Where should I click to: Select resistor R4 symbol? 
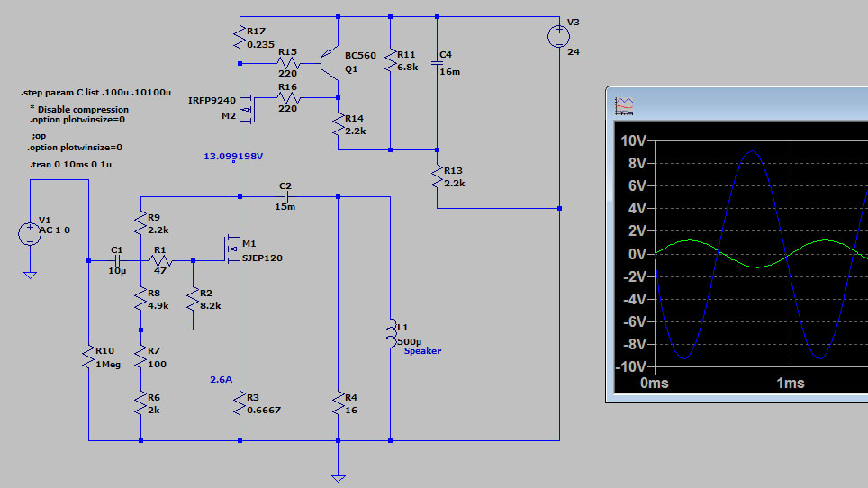339,404
